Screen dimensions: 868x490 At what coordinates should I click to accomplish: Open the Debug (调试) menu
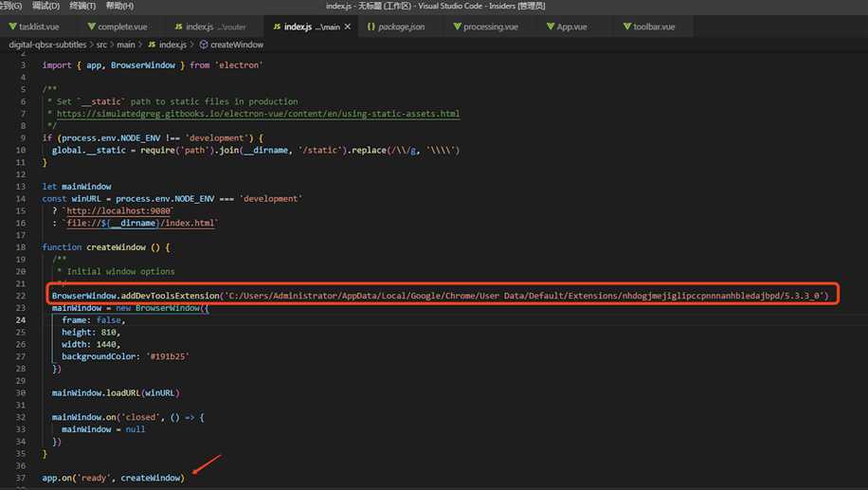(45, 6)
